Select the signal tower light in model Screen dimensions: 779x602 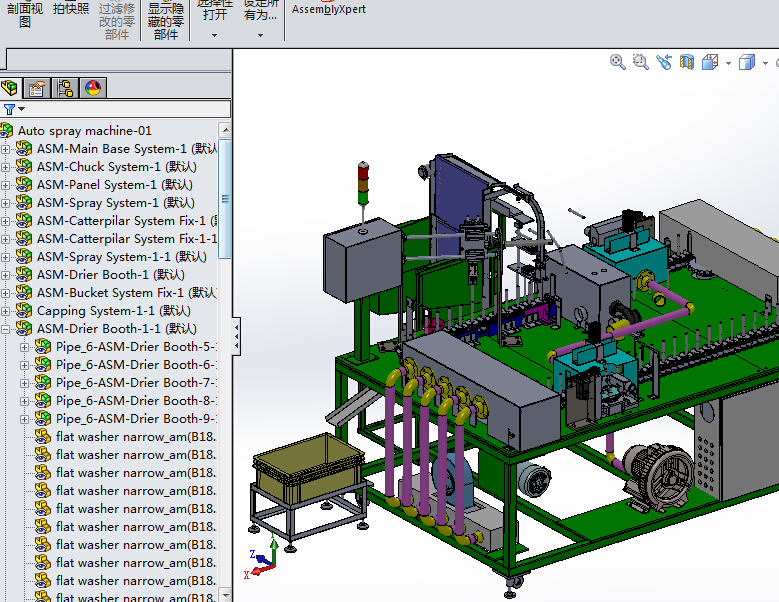[x=364, y=183]
